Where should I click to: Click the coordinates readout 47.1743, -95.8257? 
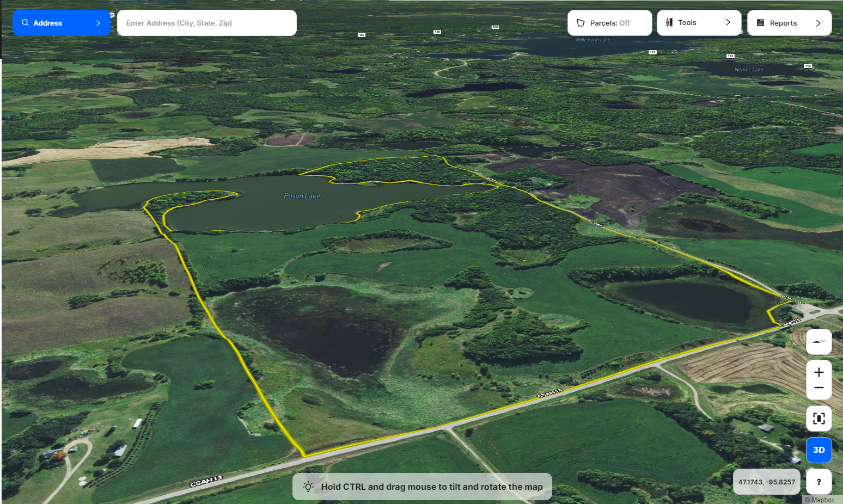(766, 482)
